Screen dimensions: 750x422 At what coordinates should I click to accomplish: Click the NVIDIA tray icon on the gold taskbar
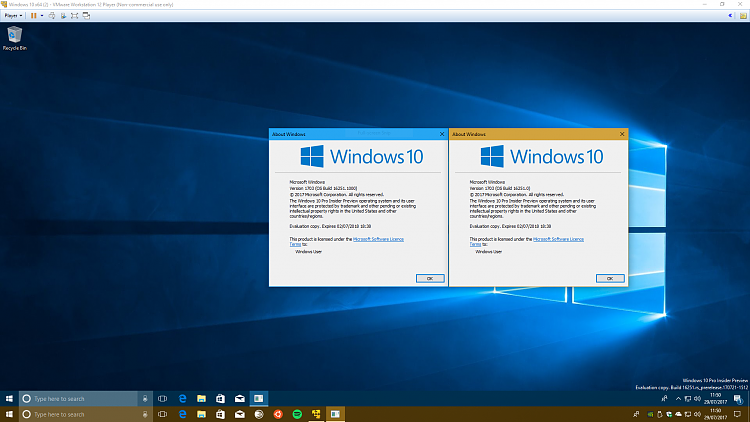(x=651, y=414)
